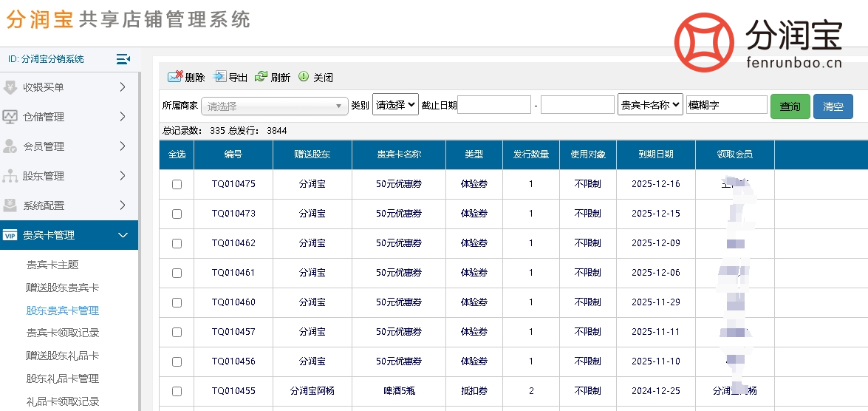868x411 pixels.
Task: Click the 抵扣券 type cell
Action: pos(474,391)
